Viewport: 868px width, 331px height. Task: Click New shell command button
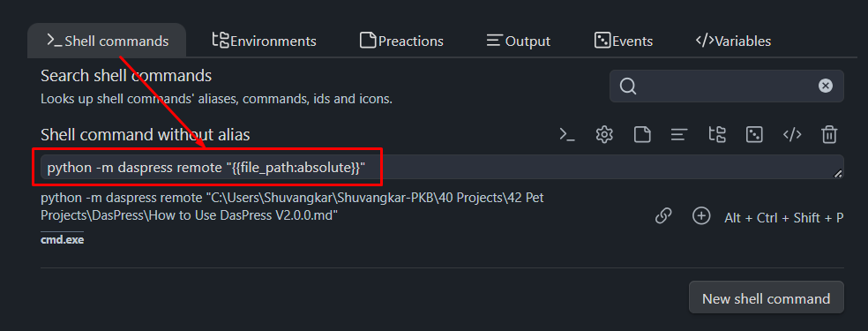click(767, 297)
